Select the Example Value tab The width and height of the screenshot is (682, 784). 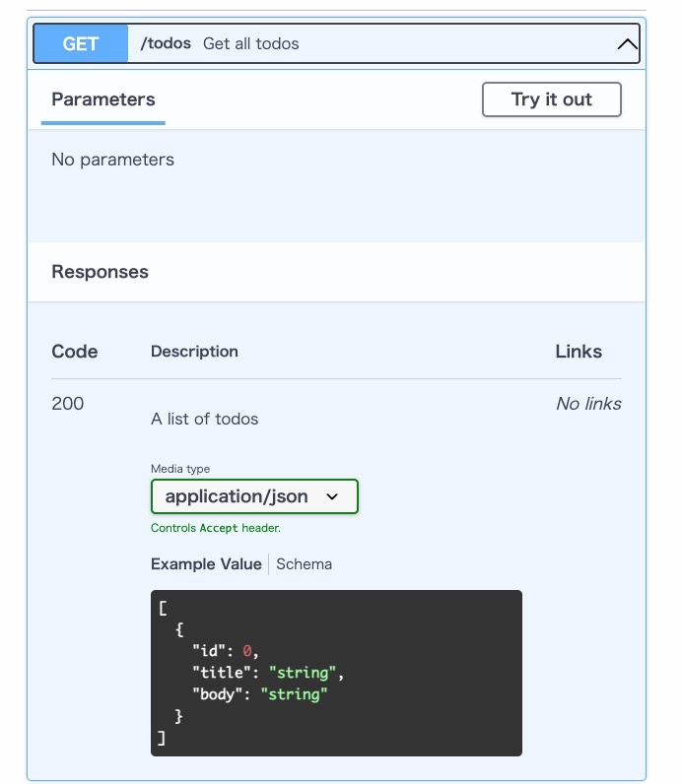pos(206,564)
